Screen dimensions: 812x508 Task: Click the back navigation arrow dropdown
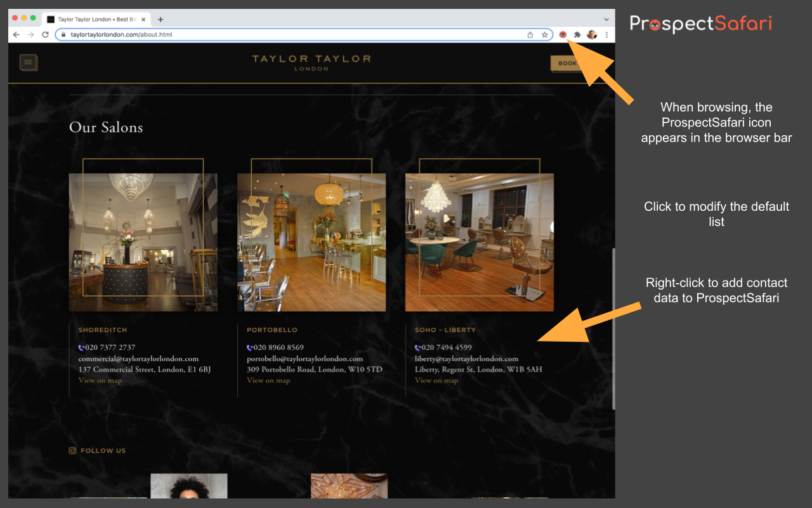tap(16, 34)
